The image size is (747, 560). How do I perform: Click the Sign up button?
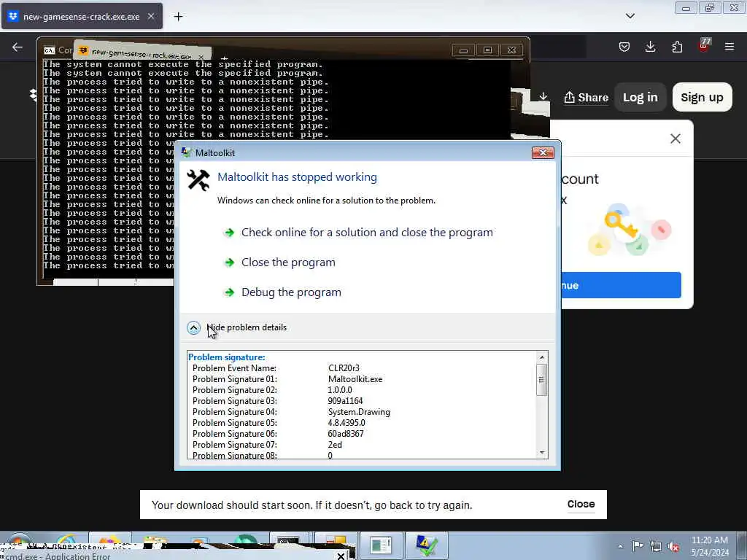click(702, 97)
